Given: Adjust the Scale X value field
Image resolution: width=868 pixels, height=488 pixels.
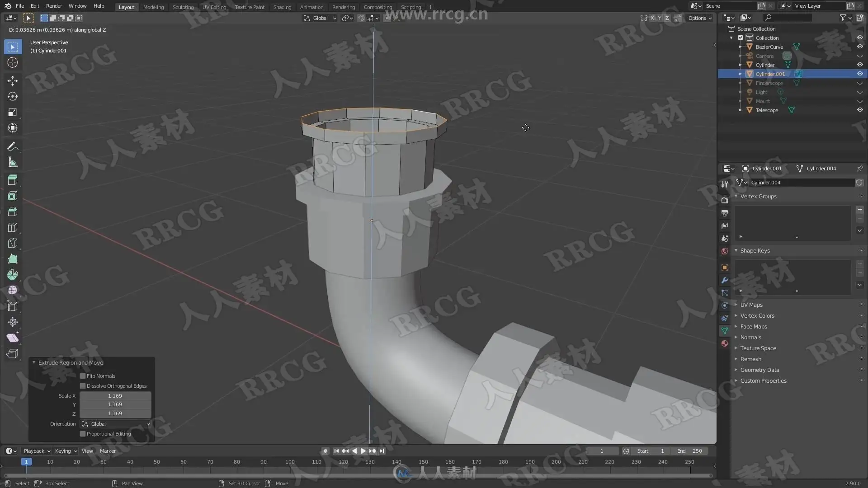Looking at the screenshot, I should [115, 396].
